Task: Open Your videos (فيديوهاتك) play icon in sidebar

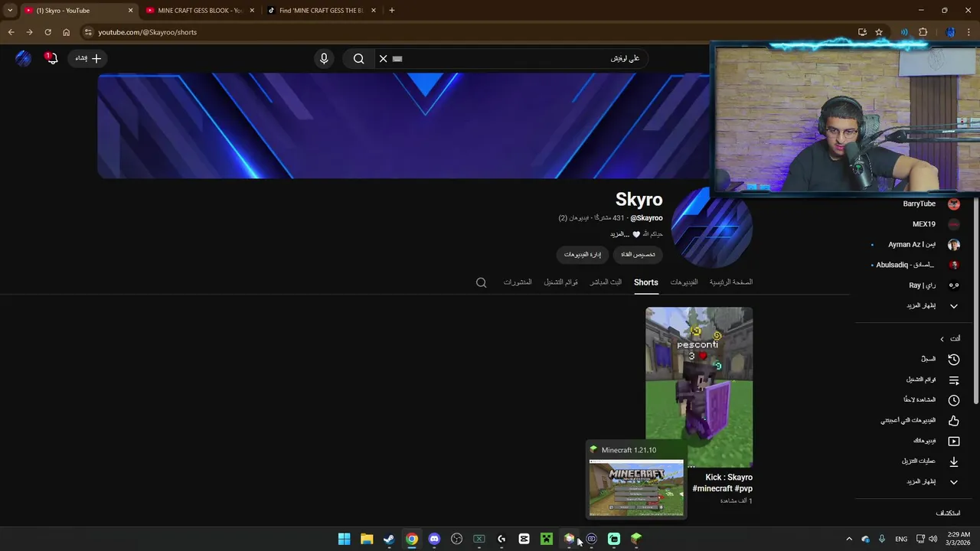Action: (x=954, y=441)
